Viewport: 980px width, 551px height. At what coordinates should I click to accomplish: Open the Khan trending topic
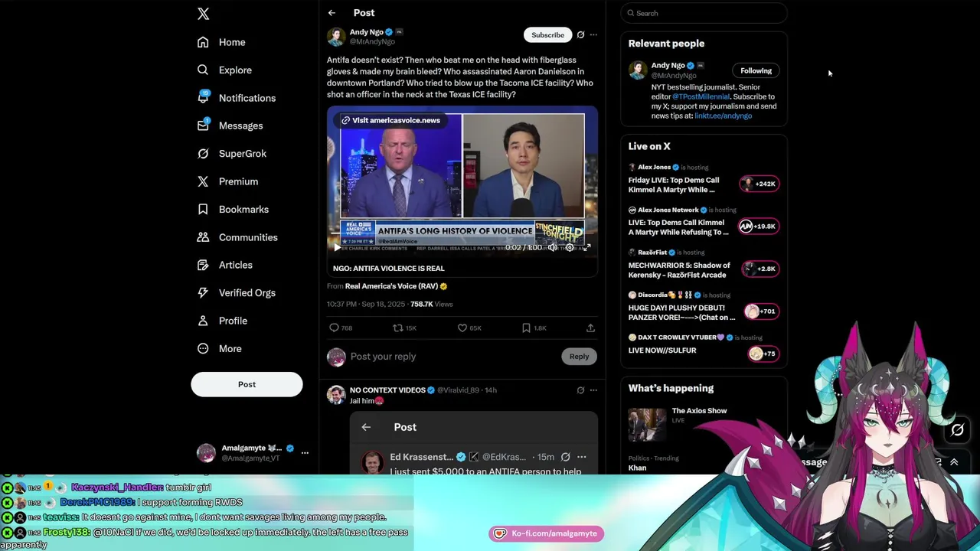637,468
